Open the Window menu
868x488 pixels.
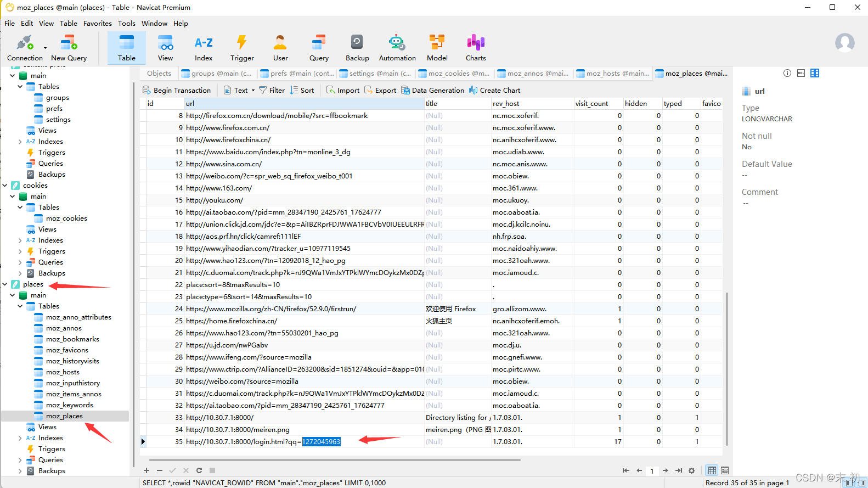tap(154, 23)
